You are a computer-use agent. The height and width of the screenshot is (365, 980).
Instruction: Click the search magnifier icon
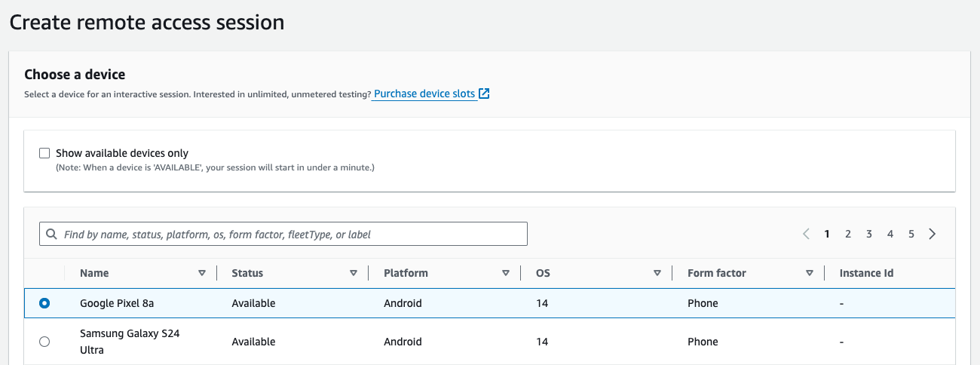coord(51,235)
